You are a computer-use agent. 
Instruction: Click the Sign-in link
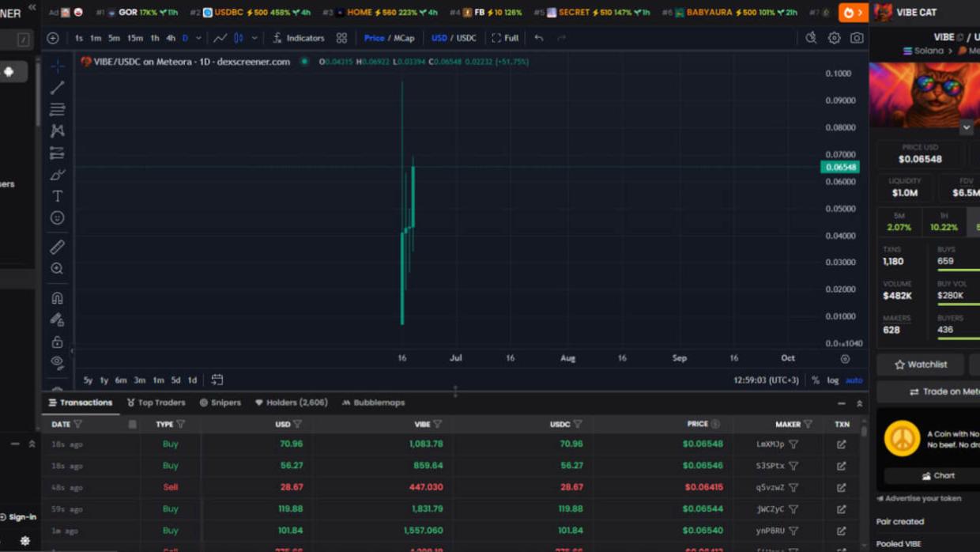click(x=18, y=517)
